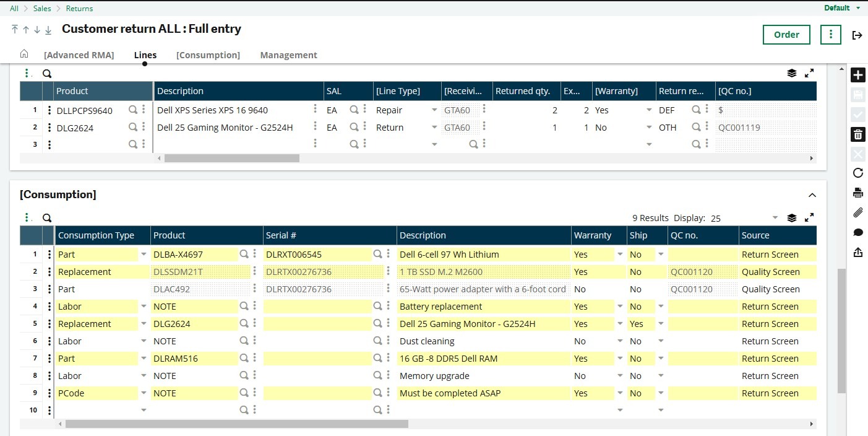Switch to the Management tab
The width and height of the screenshot is (868, 436).
[288, 55]
